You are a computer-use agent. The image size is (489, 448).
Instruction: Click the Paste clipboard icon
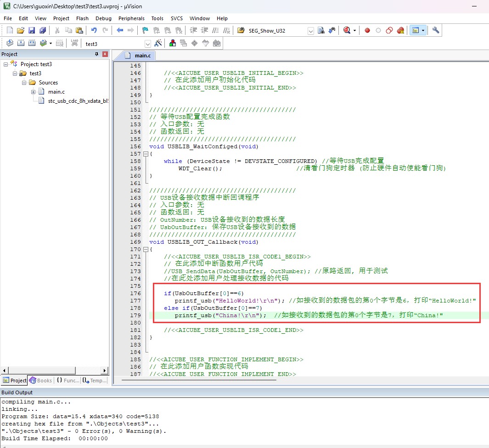point(79,30)
